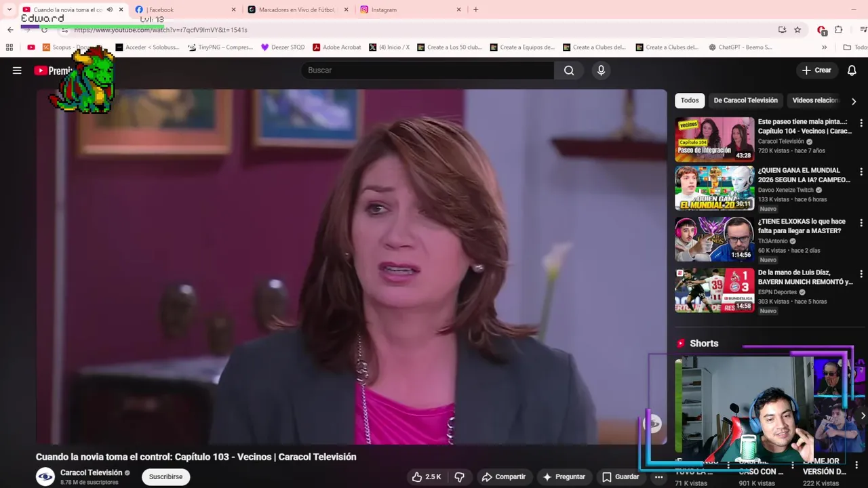The image size is (868, 488).
Task: Open options menu for Capítulo 104 video
Action: (x=861, y=123)
